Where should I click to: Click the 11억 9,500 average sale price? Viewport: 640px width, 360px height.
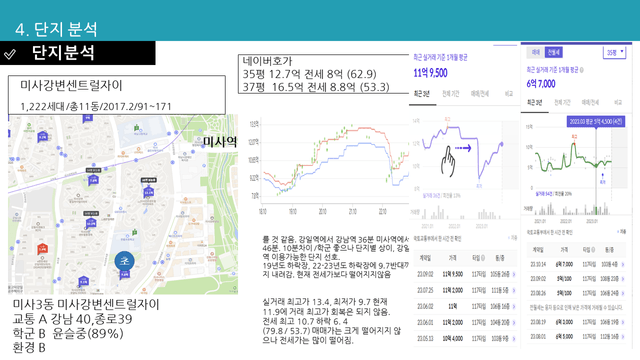point(430,73)
